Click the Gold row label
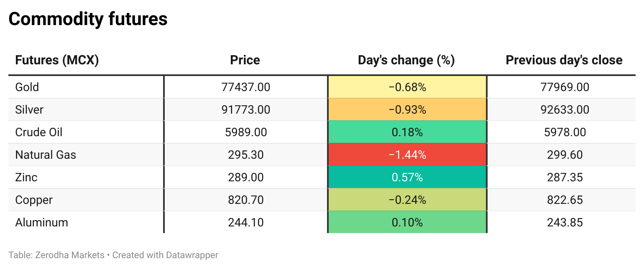The height and width of the screenshot is (269, 644). click(x=27, y=87)
